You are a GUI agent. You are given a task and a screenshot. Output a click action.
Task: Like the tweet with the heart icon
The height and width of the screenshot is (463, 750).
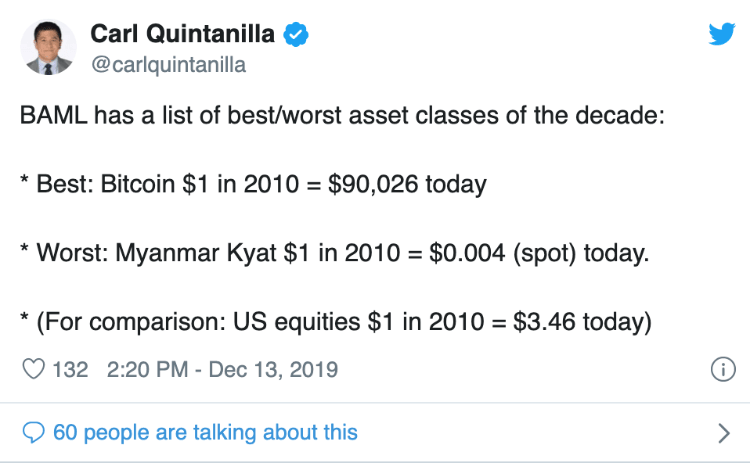tap(34, 369)
